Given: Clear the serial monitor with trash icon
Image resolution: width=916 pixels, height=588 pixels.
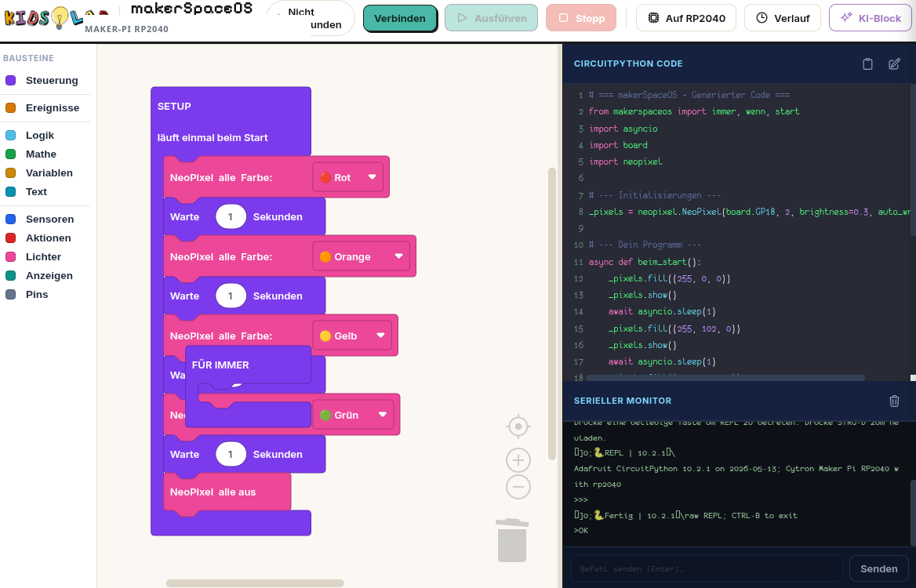Looking at the screenshot, I should tap(894, 401).
